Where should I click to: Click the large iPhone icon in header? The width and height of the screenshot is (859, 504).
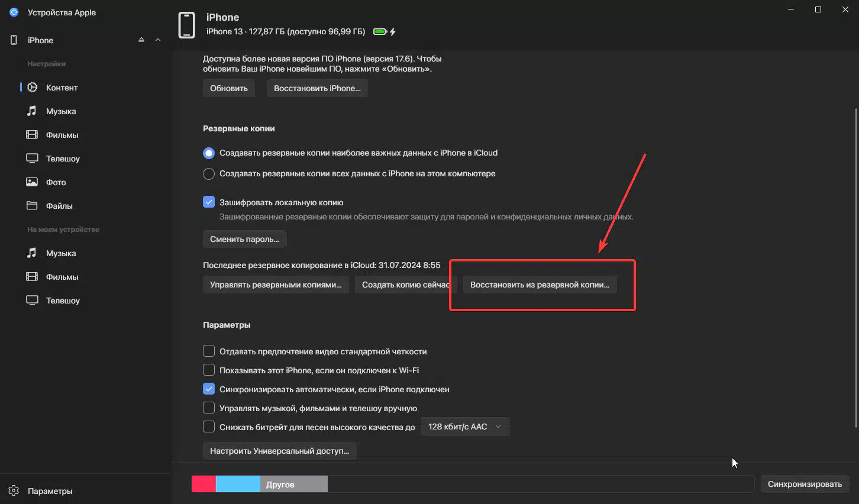pyautogui.click(x=187, y=25)
